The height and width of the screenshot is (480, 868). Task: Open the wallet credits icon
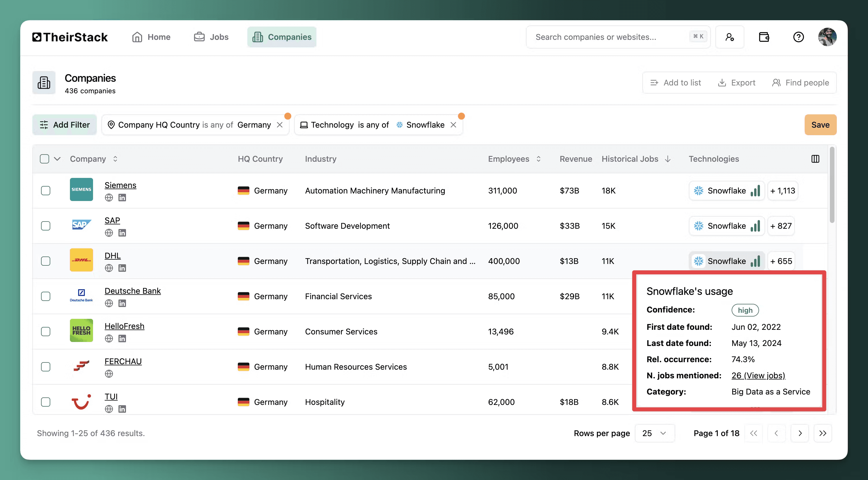(x=764, y=37)
